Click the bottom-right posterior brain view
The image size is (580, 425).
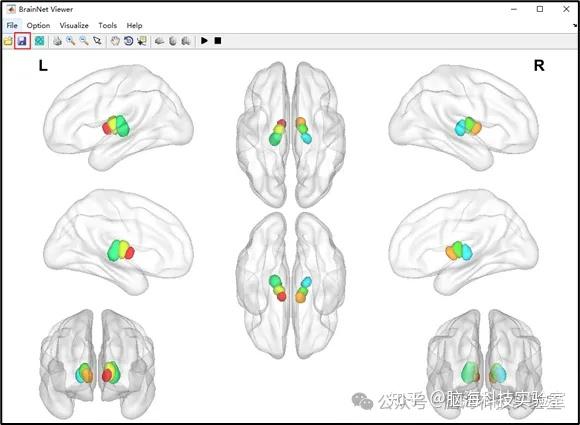pos(485,364)
